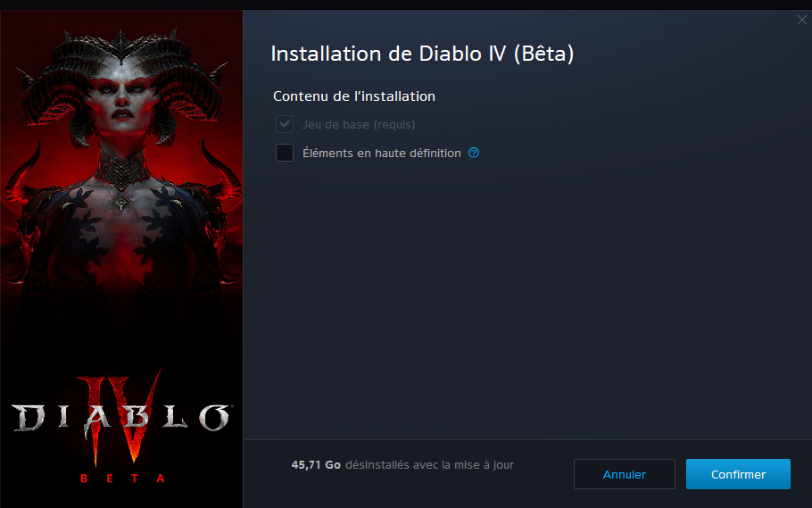
Task: Click the Jeu de base (requis) checkbox
Action: pos(285,124)
